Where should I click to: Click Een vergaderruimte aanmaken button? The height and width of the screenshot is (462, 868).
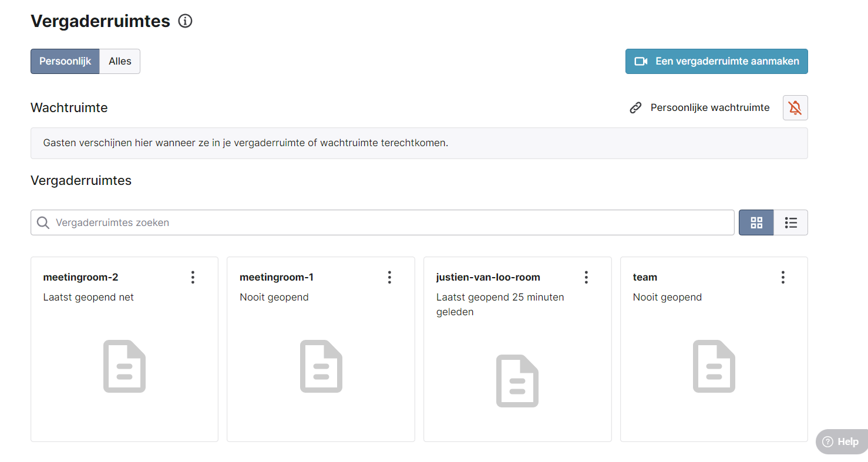point(716,61)
